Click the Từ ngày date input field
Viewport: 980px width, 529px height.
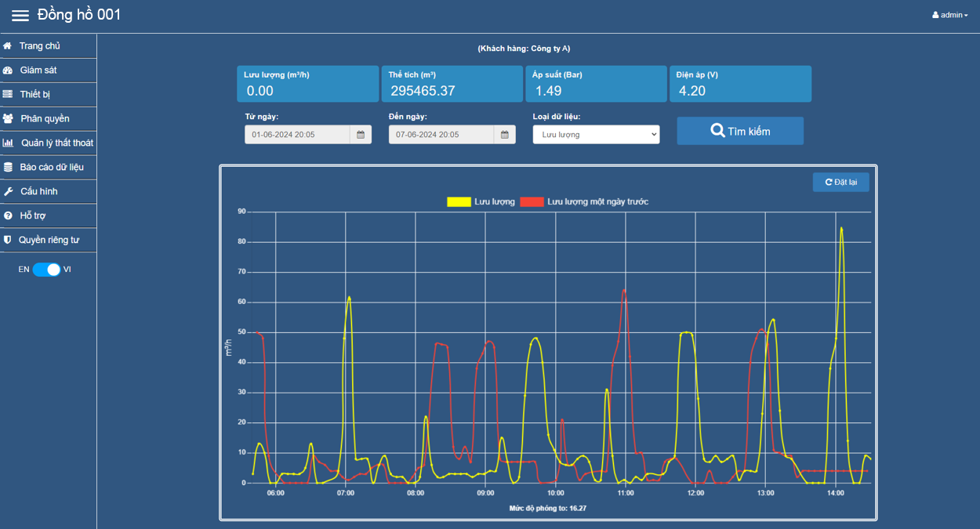297,135
